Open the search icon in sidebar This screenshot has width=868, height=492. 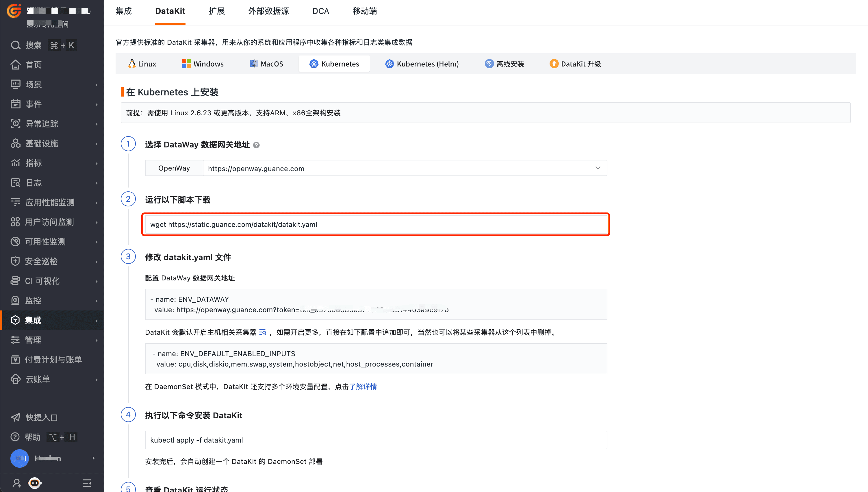click(x=16, y=45)
